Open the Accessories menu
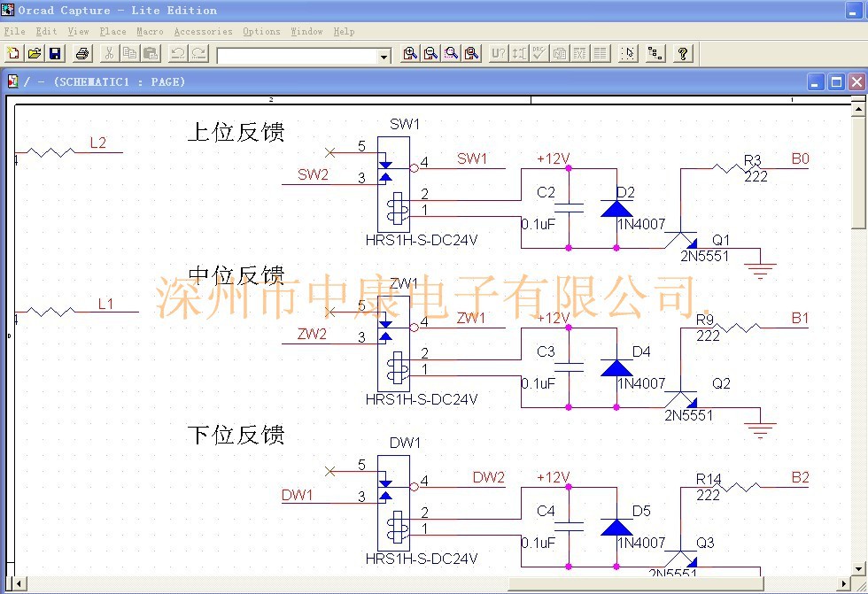Screen dimensions: 868x594 pyautogui.click(x=203, y=31)
